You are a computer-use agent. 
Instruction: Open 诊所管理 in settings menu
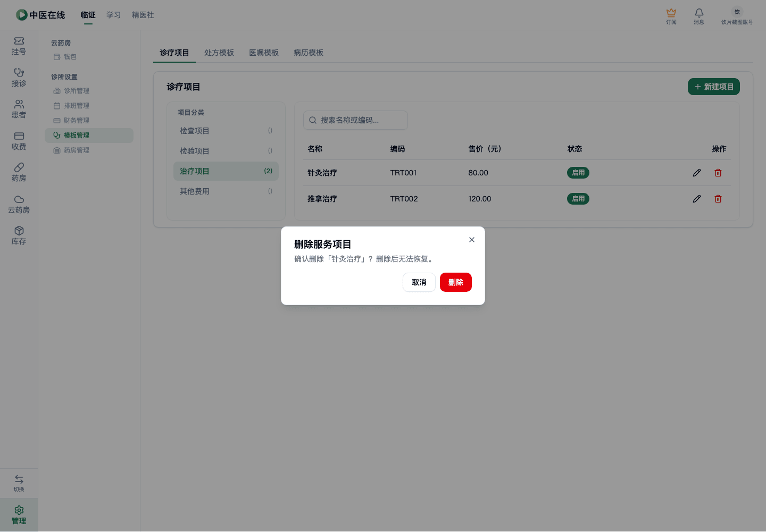89,91
